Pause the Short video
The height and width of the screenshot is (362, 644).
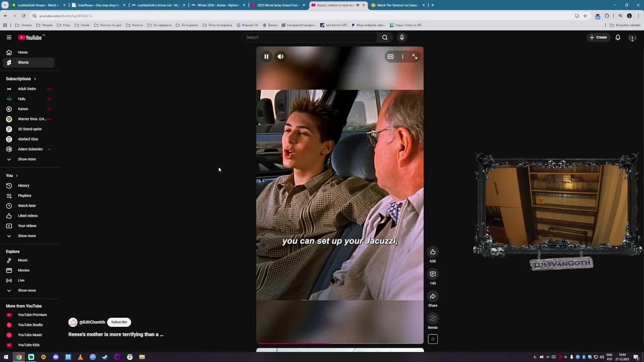tap(266, 57)
